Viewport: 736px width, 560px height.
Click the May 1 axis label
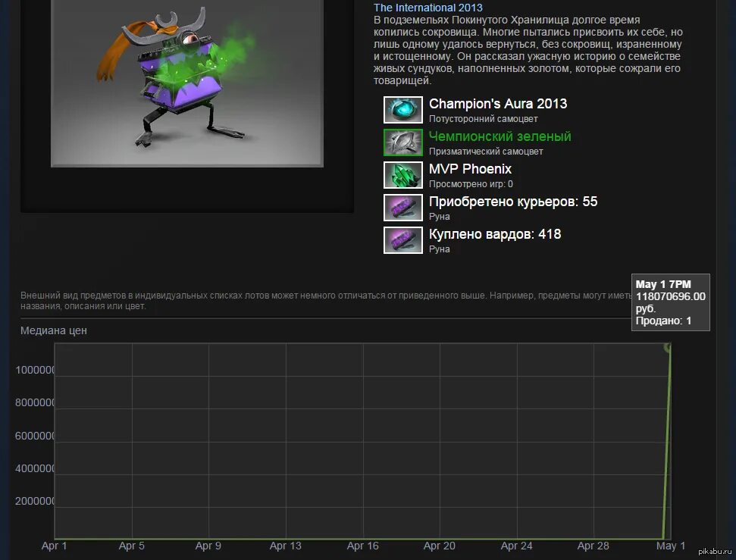coord(671,546)
